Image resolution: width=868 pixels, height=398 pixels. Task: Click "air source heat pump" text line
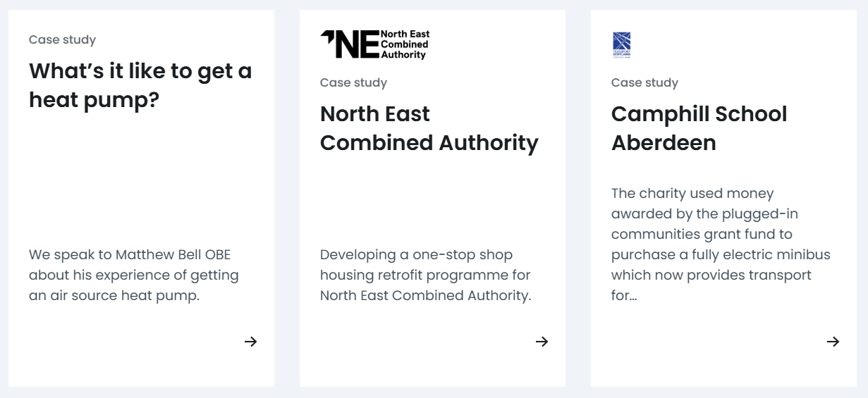[114, 295]
